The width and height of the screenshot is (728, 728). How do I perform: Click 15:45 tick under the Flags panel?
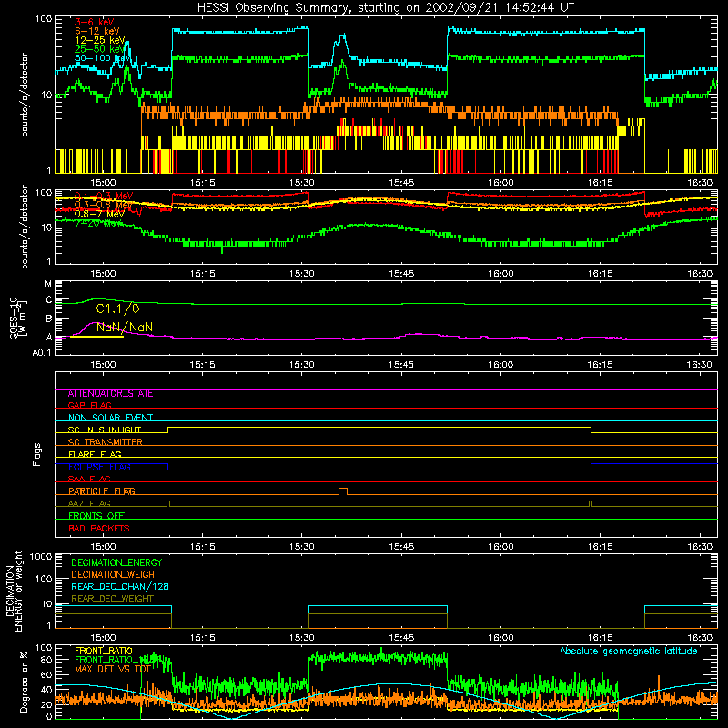(401, 547)
